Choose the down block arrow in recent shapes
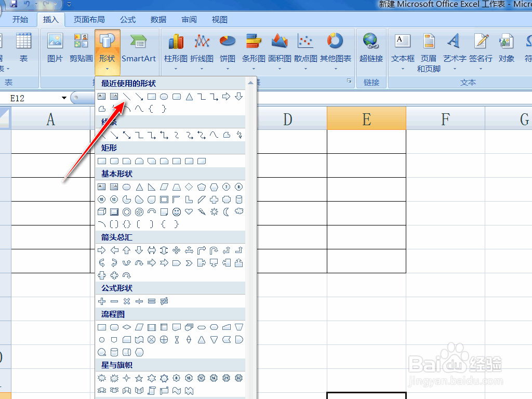 click(x=239, y=97)
